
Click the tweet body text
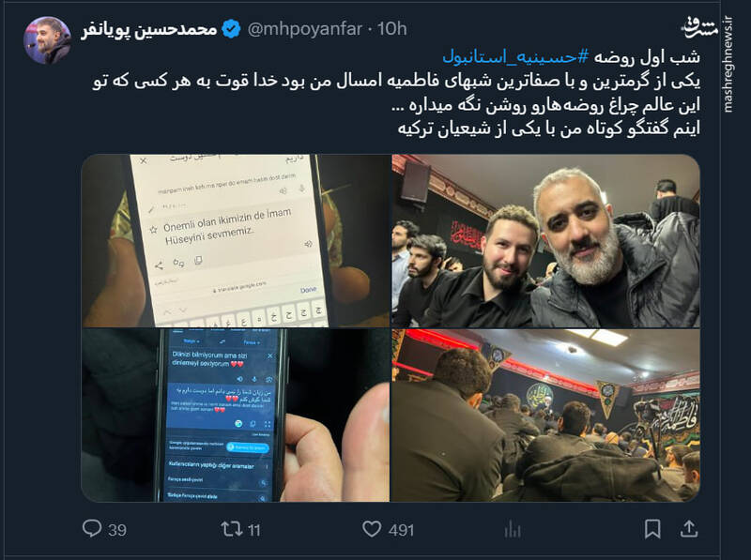coord(396,92)
